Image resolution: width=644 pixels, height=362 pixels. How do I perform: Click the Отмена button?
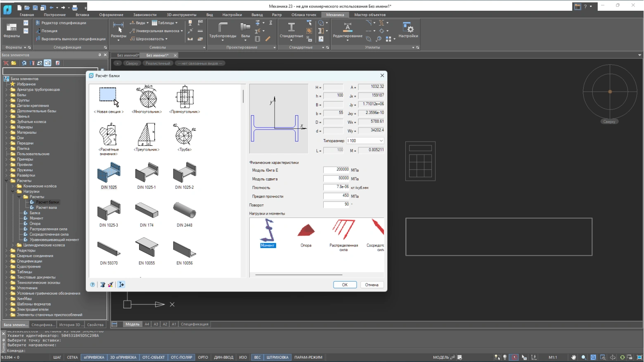[x=372, y=285]
